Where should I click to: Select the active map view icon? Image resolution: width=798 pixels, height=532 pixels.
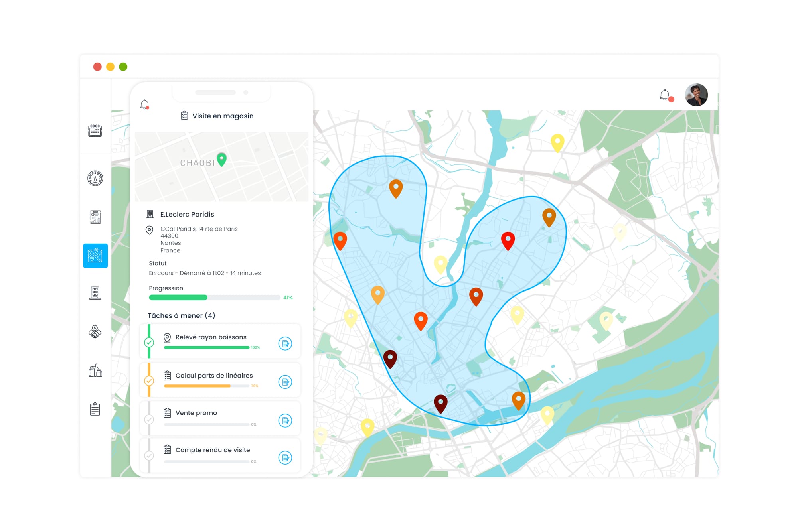click(x=95, y=256)
